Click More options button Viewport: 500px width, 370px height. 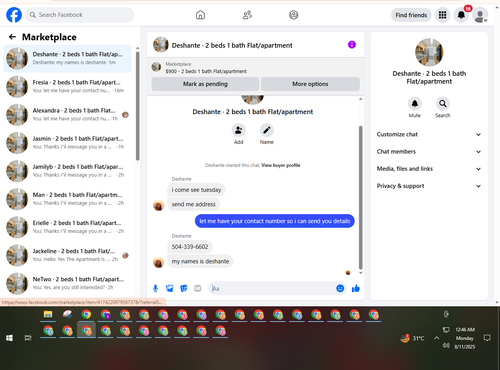310,84
